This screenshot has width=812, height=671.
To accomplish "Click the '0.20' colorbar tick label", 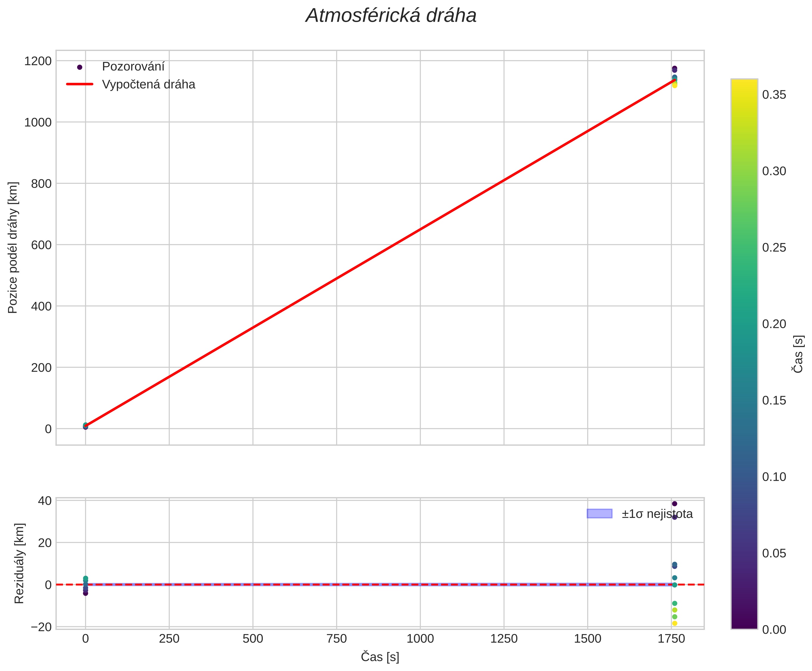I will click(x=774, y=324).
